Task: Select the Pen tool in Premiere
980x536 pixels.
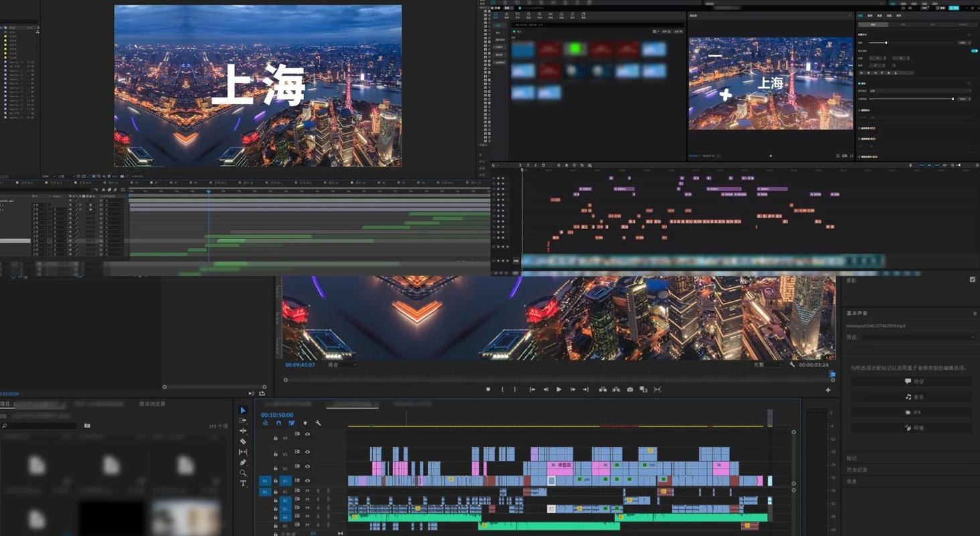Action: (243, 462)
